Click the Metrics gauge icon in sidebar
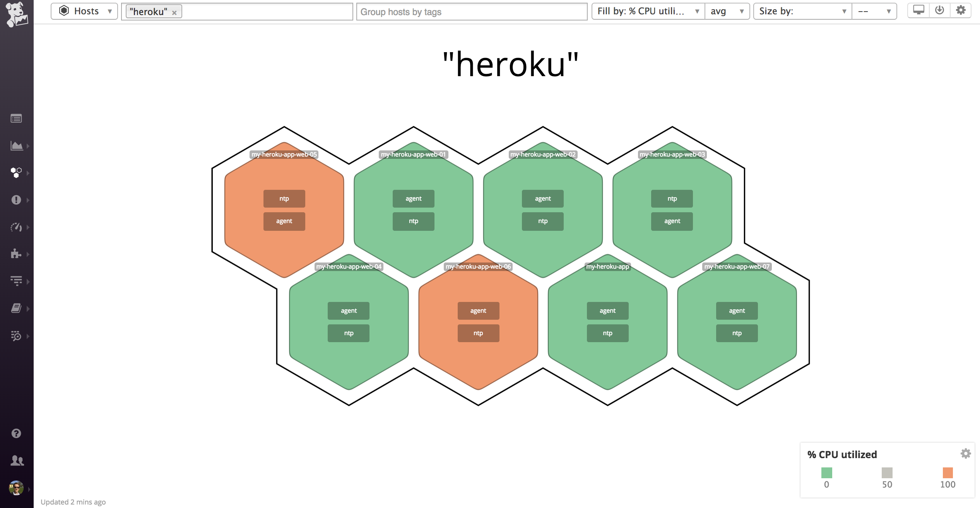This screenshot has width=980, height=508. pyautogui.click(x=16, y=227)
